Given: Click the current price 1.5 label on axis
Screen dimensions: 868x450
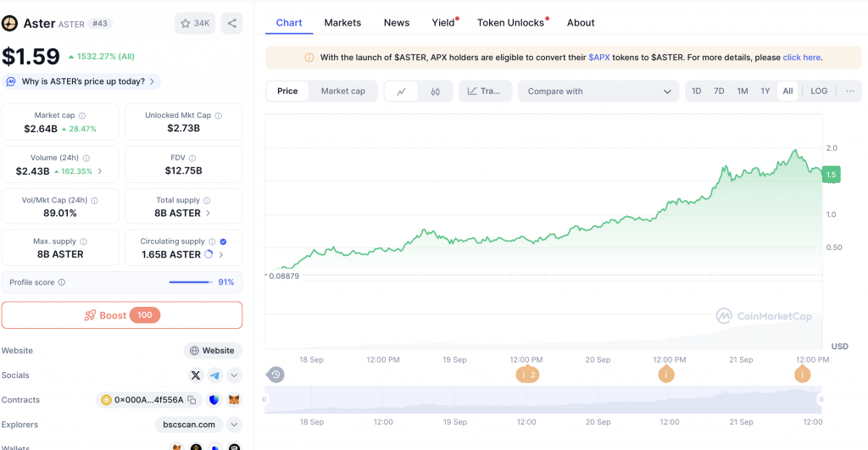Looking at the screenshot, I should coord(832,175).
